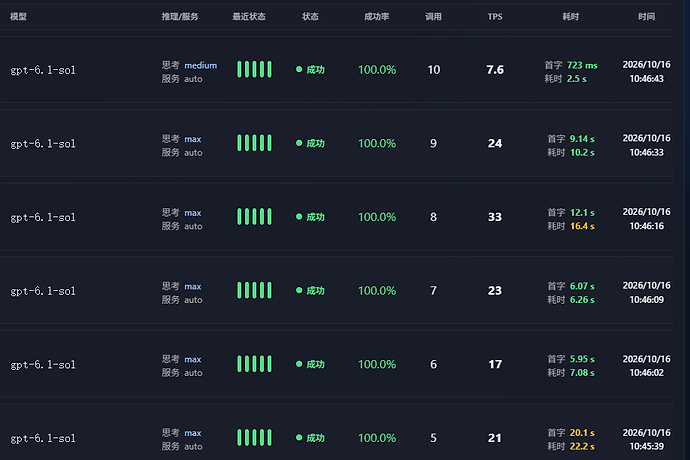This screenshot has height=460, width=690.
Task: Click recent-status bars in the 10:46:43 row
Action: [254, 70]
